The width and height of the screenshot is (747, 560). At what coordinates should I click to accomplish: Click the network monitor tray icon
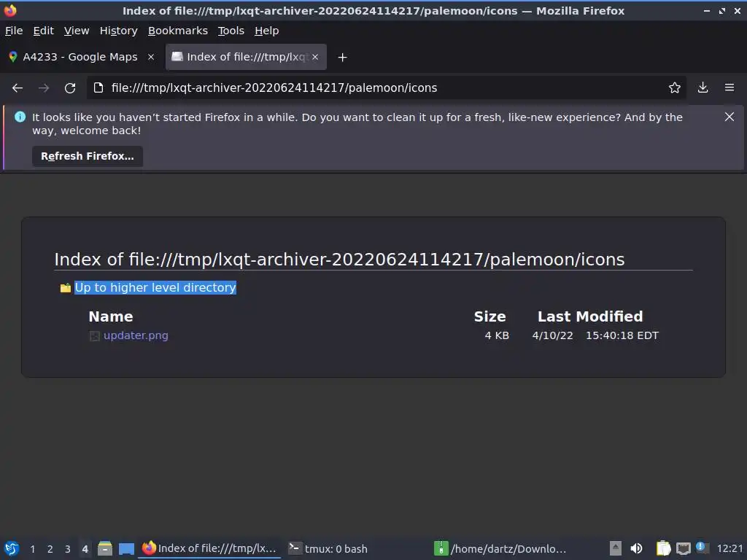tap(683, 548)
